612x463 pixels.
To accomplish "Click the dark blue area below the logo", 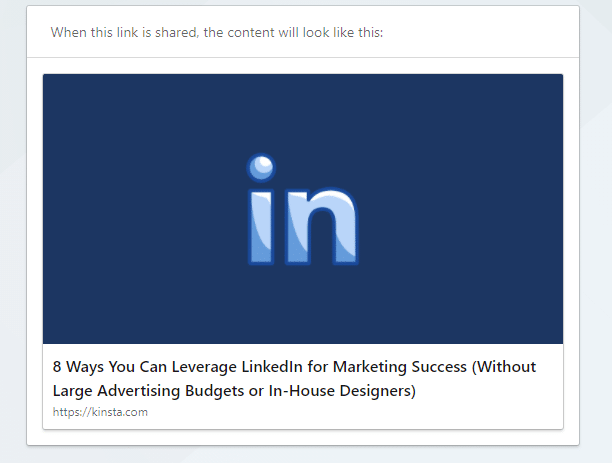I will [302, 310].
